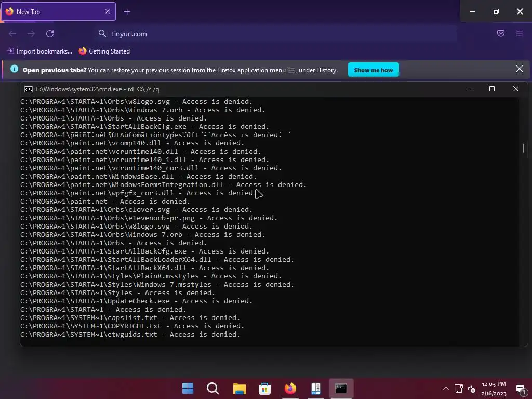Minimize the cmd.exe window
Screen dimensions: 532x399
click(469, 89)
